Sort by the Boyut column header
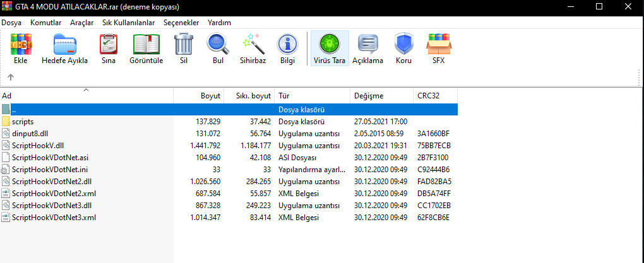 point(199,96)
